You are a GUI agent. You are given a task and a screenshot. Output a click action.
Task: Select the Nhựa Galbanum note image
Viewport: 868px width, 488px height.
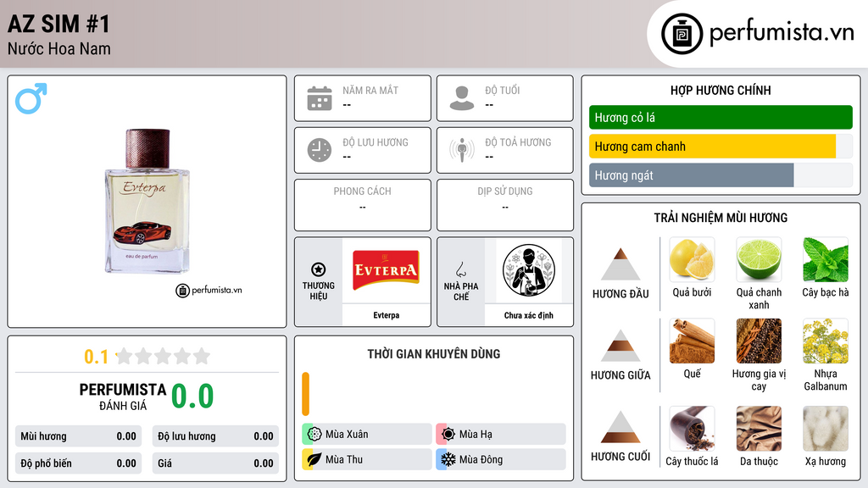[826, 341]
